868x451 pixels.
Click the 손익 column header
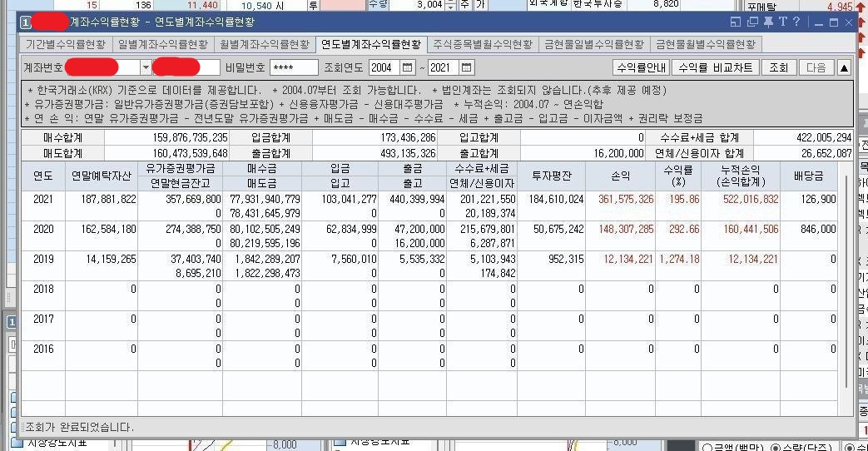coord(621,176)
